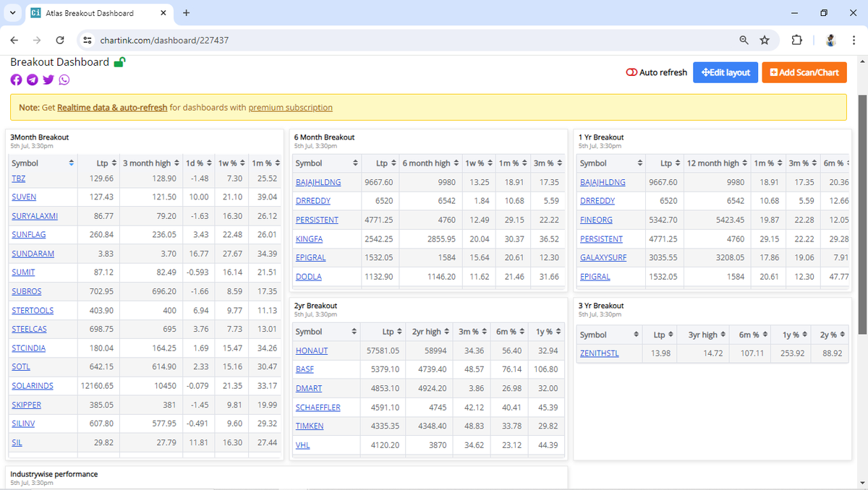Open SUVEN stock link
This screenshot has height=490, width=868.
click(24, 197)
